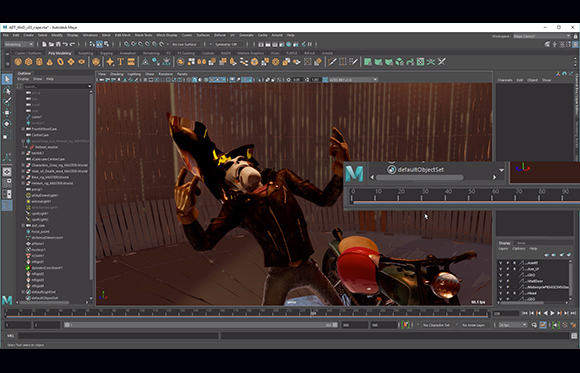This screenshot has height=373, width=580.
Task: Open Channels menu in Channel Box
Action: click(505, 80)
